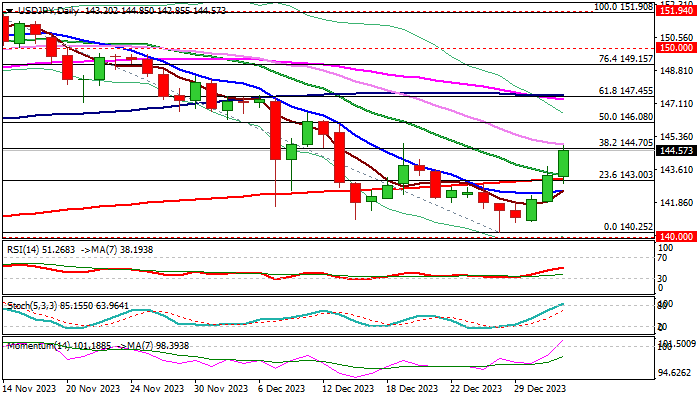The image size is (700, 400).
Task: Click the rightmost green candlestick
Action: click(x=564, y=163)
